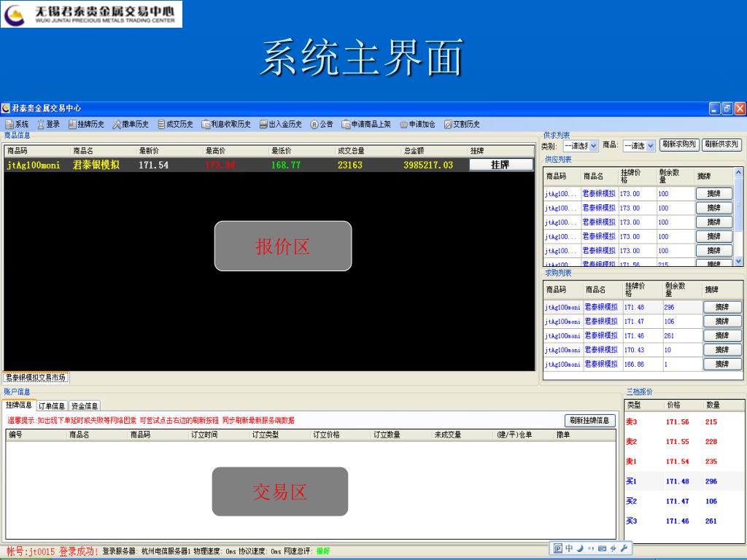Click the 成交总量 column header
This screenshot has width=747, height=560.
(x=368, y=151)
